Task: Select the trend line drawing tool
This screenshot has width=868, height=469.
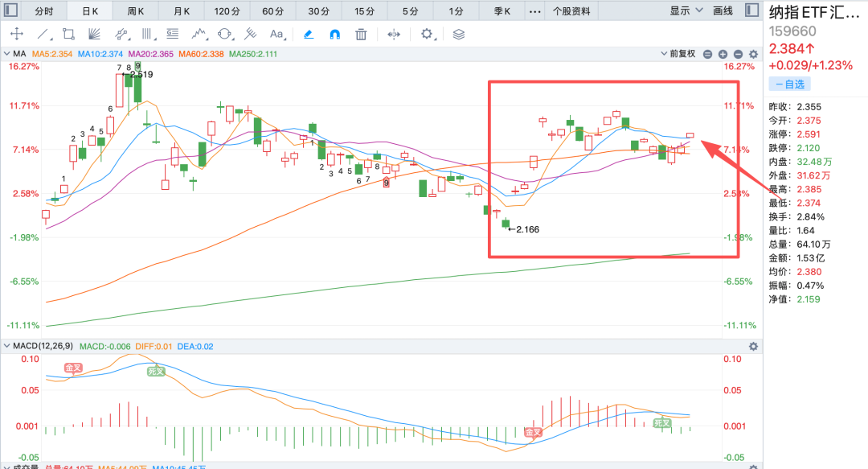Action: pyautogui.click(x=43, y=35)
